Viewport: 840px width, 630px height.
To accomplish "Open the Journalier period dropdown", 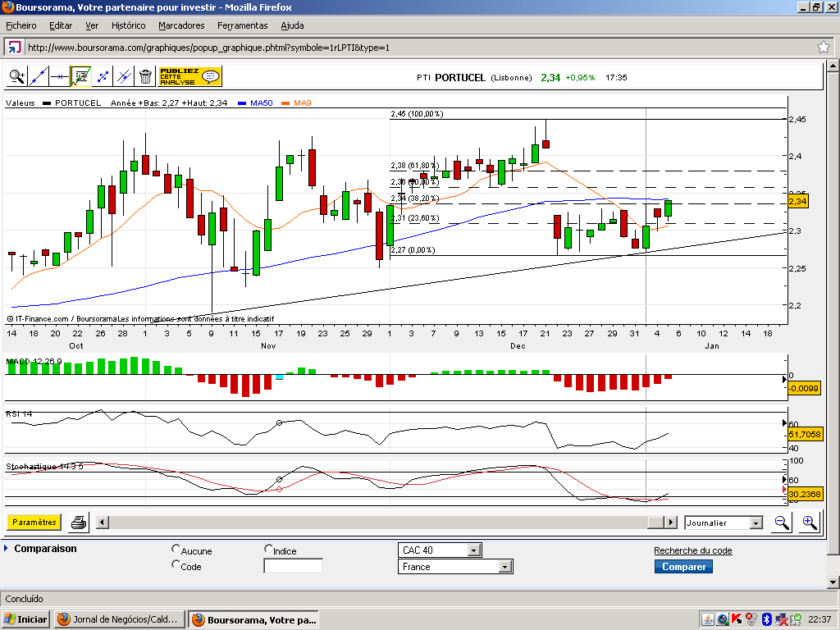I will click(x=724, y=523).
